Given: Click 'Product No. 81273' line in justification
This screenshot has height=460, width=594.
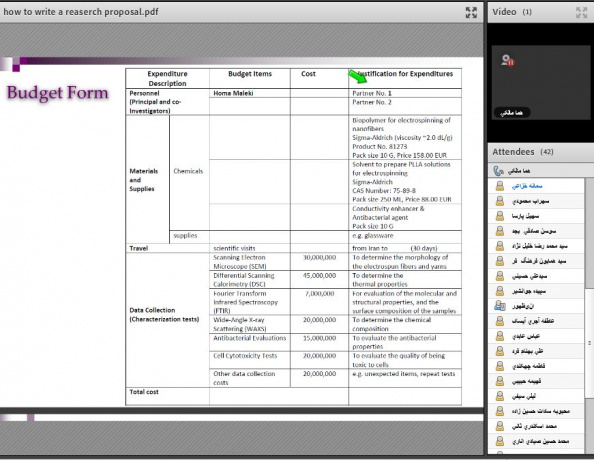Looking at the screenshot, I should [380, 147].
